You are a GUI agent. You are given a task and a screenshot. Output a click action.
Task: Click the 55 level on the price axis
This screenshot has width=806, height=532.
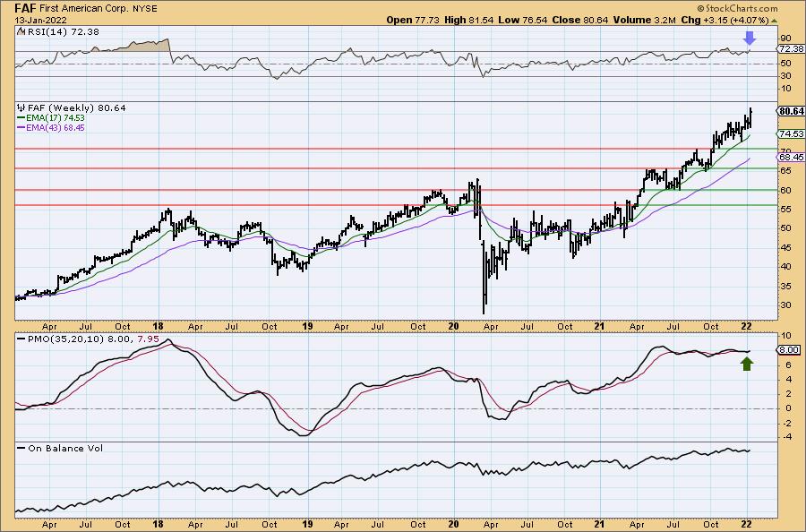pyautogui.click(x=785, y=210)
